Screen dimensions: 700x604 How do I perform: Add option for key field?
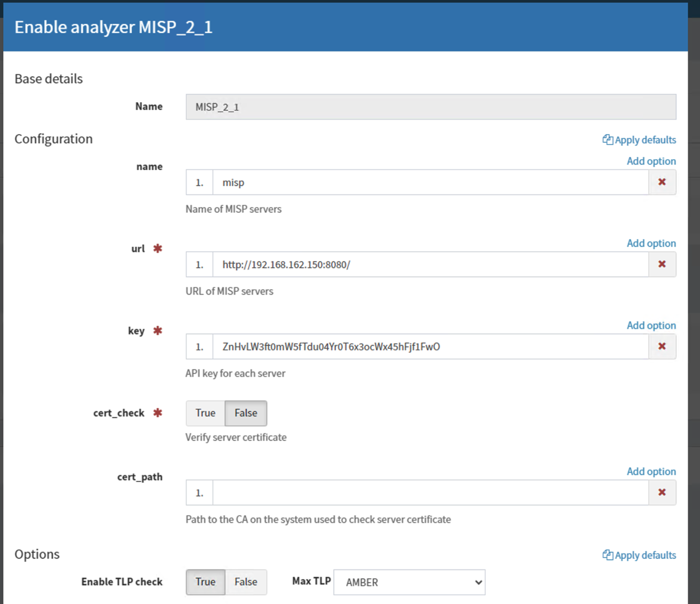pos(651,326)
